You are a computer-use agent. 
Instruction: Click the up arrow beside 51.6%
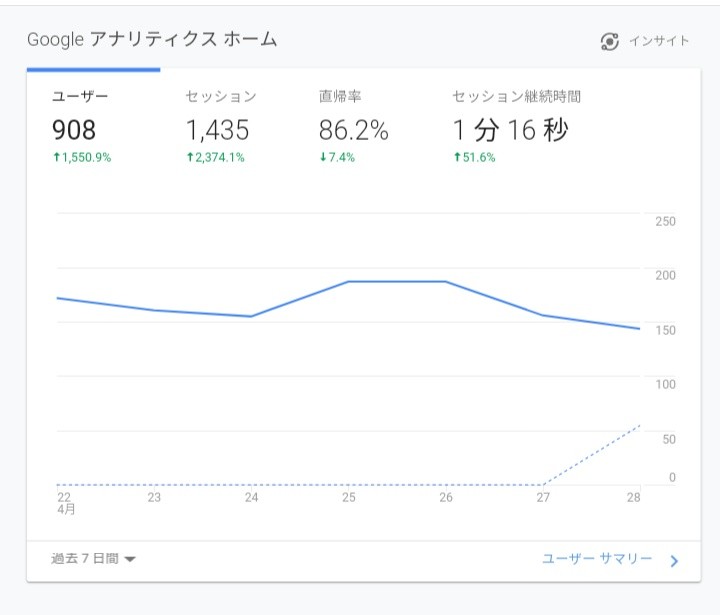pyautogui.click(x=456, y=158)
